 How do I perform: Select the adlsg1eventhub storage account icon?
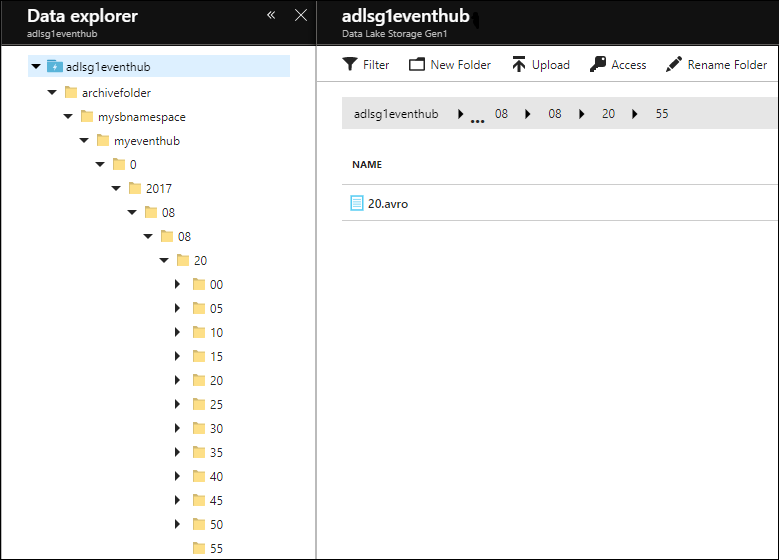(55, 66)
